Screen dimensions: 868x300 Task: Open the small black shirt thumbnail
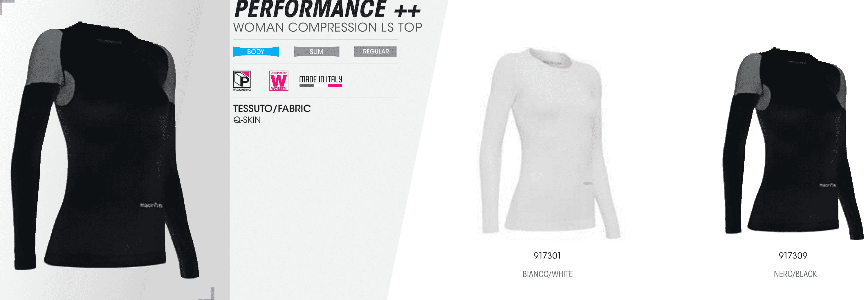(794, 143)
